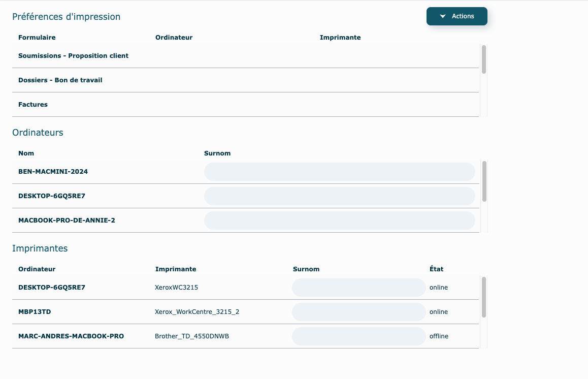Select the Factures form row
Image resolution: width=588 pixels, height=379 pixels.
pyautogui.click(x=33, y=105)
